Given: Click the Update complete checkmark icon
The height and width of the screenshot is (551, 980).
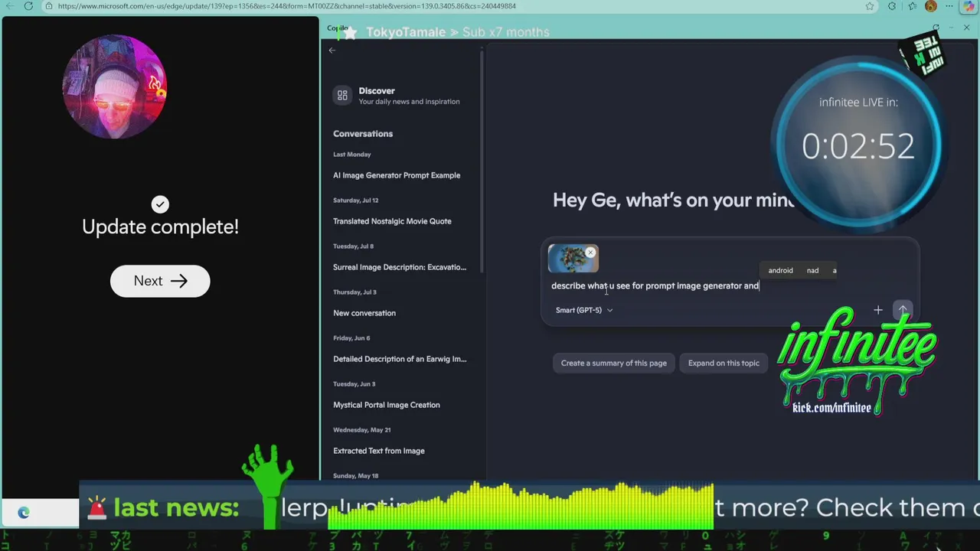Looking at the screenshot, I should (x=160, y=204).
